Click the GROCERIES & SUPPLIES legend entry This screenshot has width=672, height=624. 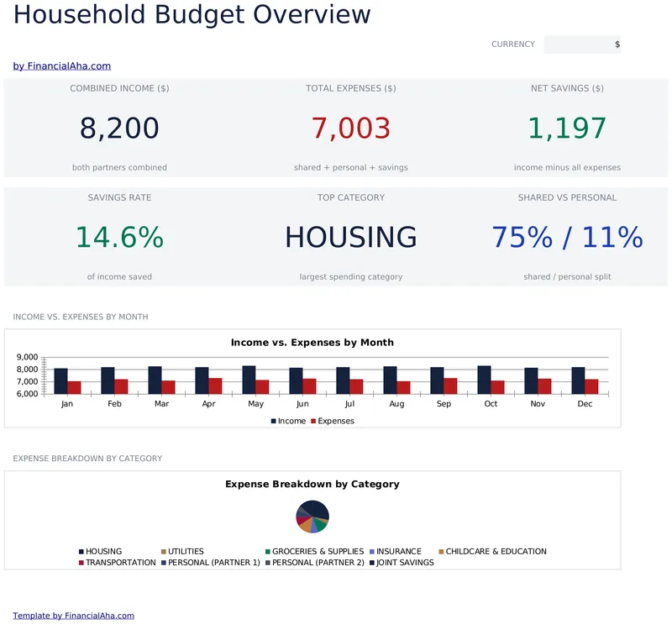click(314, 552)
